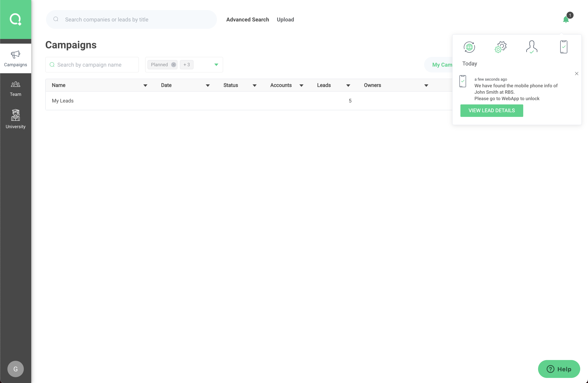Select the globe sync notification filter
Screen dimensions: 588x383
click(x=469, y=47)
